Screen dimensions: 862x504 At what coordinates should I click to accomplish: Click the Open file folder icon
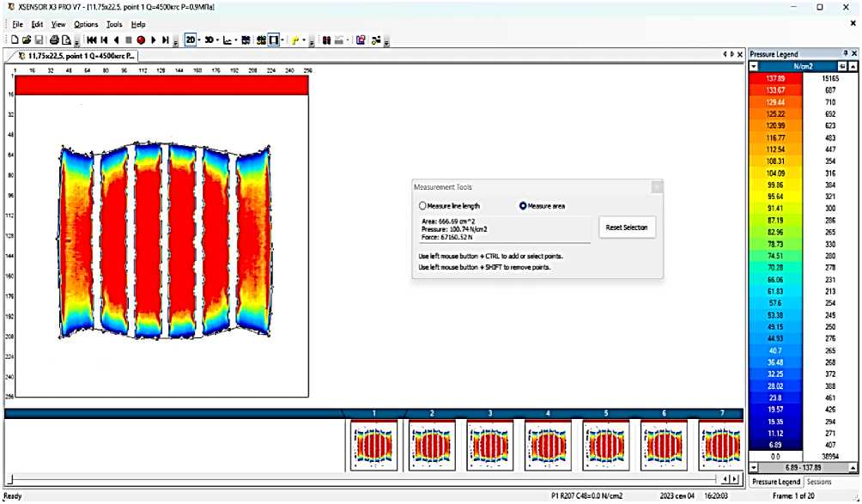27,40
